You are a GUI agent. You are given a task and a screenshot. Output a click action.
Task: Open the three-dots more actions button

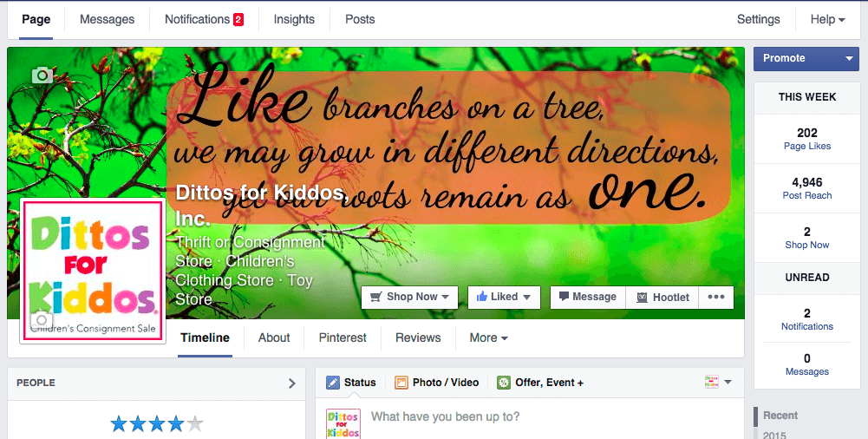coord(715,297)
